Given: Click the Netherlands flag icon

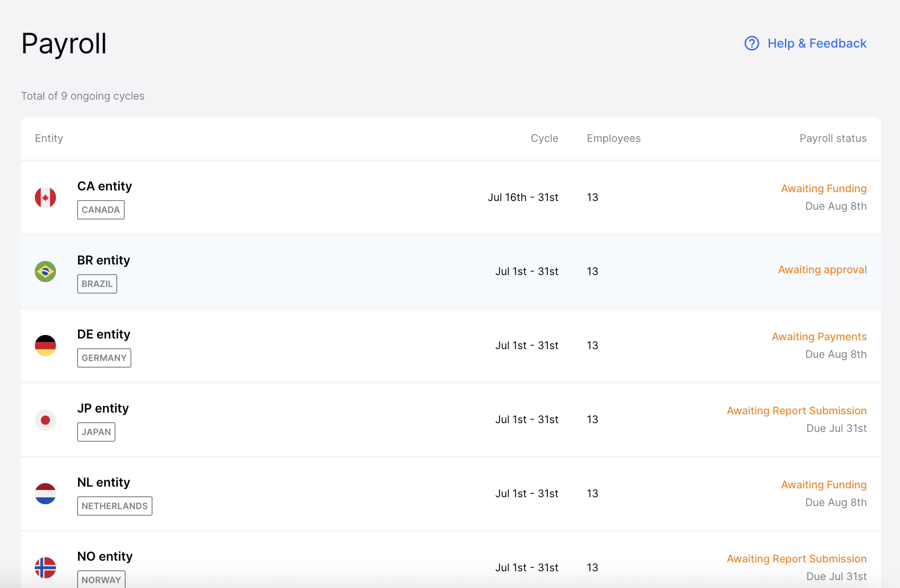Looking at the screenshot, I should point(46,494).
